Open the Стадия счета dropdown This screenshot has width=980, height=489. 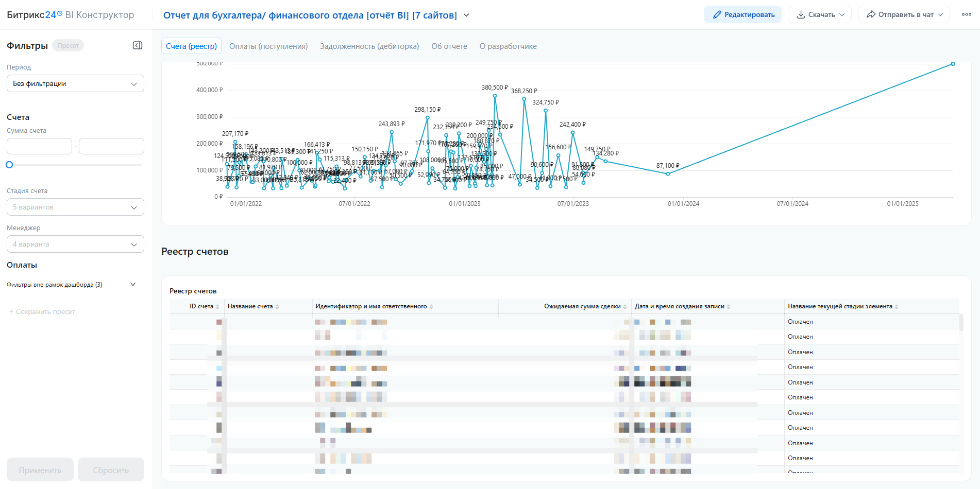[75, 207]
